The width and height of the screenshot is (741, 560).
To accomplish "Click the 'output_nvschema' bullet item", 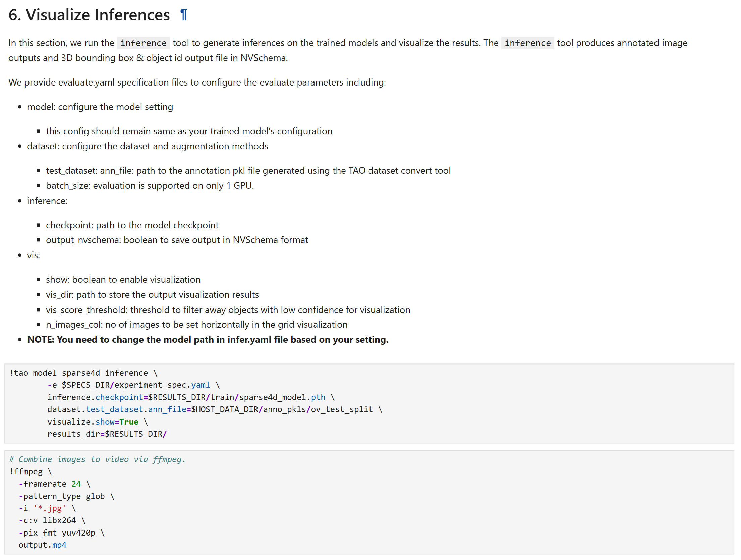I will click(x=177, y=240).
